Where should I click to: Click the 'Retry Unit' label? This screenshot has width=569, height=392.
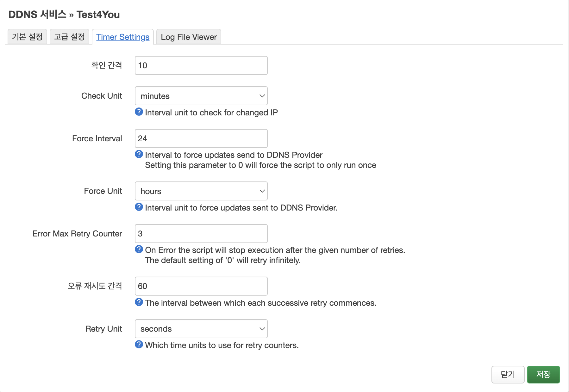(x=103, y=329)
